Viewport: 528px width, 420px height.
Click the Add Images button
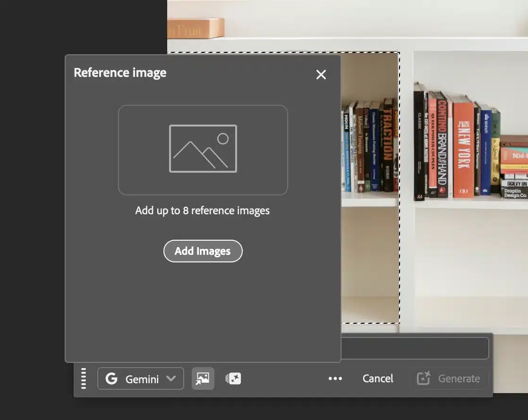point(203,251)
